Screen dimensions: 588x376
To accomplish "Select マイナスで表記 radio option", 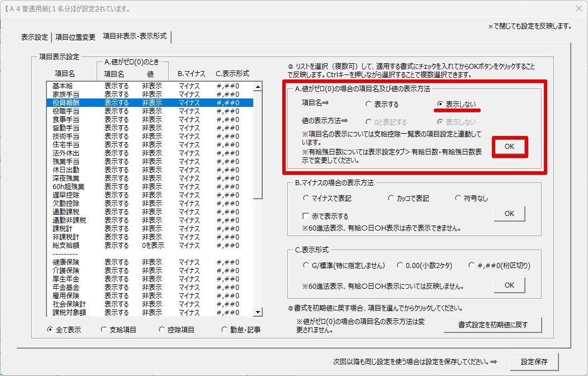I will 306,198.
